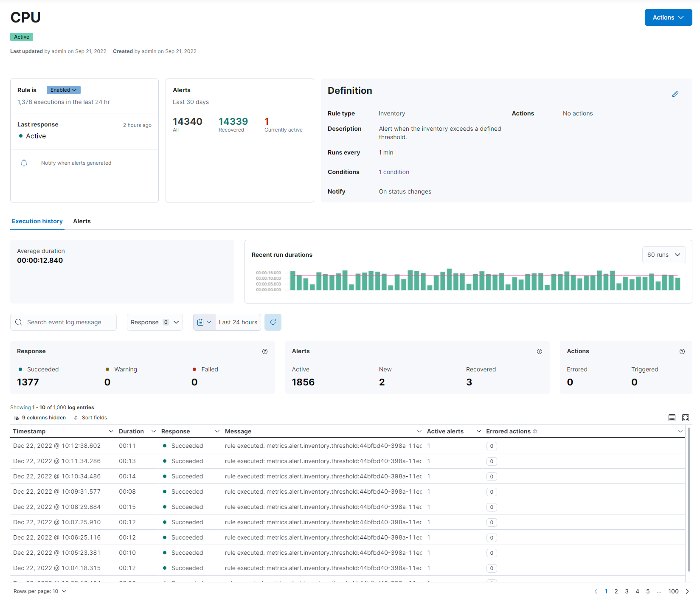Open the Rows per page selector
Image resolution: width=700 pixels, height=607 pixels.
pyautogui.click(x=40, y=591)
